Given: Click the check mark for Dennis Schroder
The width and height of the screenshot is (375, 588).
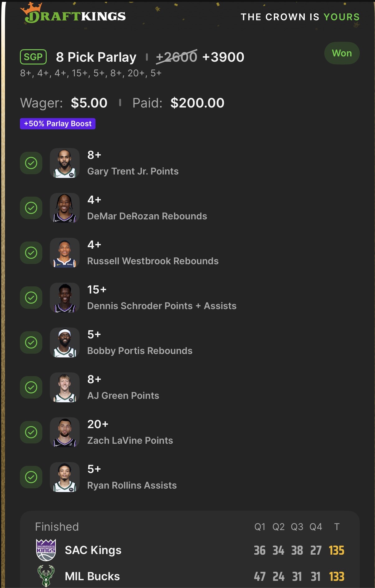Looking at the screenshot, I should pyautogui.click(x=31, y=298).
